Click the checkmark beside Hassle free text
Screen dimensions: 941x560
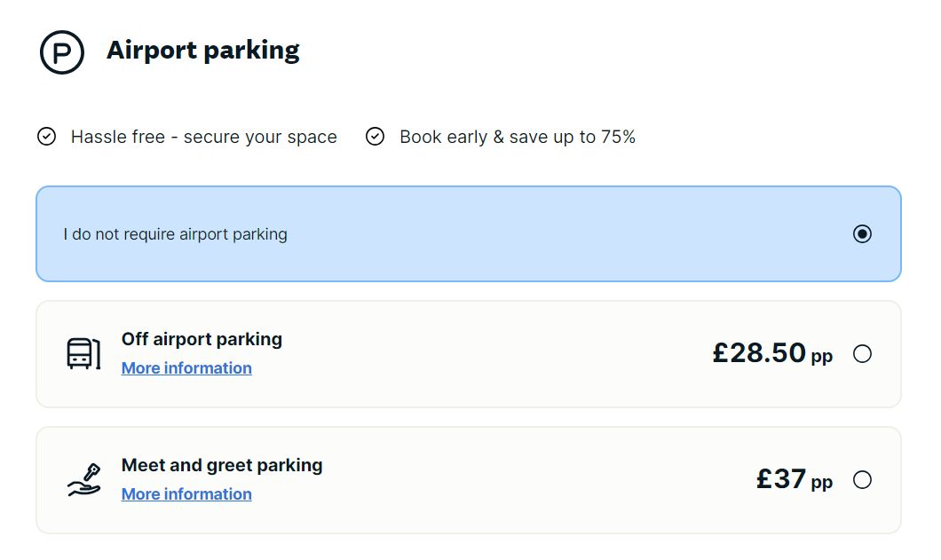pos(47,137)
